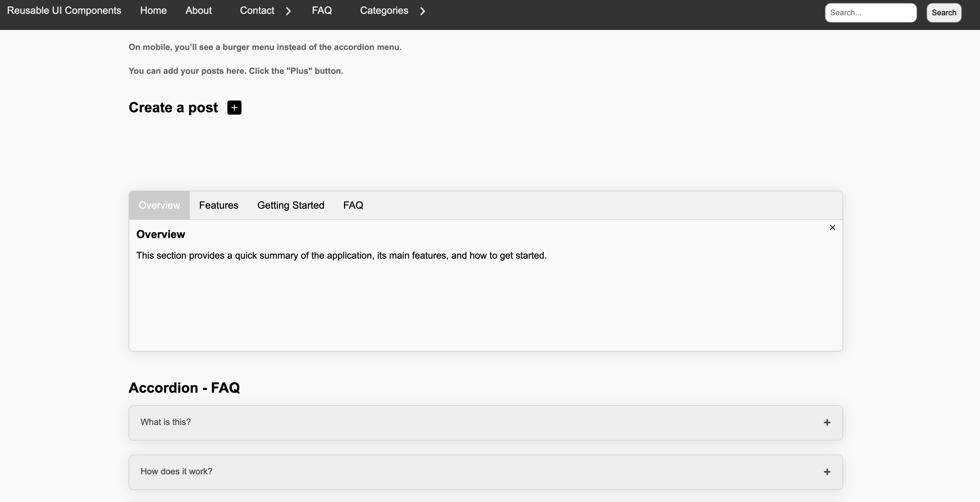The width and height of the screenshot is (980, 502).
Task: Focus the Search input field
Action: tap(870, 13)
